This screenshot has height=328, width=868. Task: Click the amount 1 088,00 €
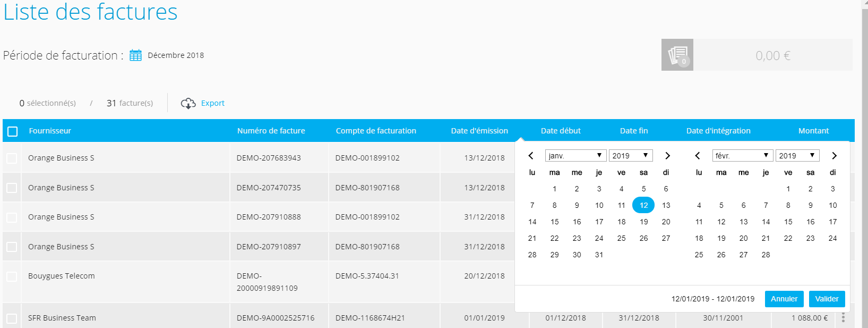point(810,318)
